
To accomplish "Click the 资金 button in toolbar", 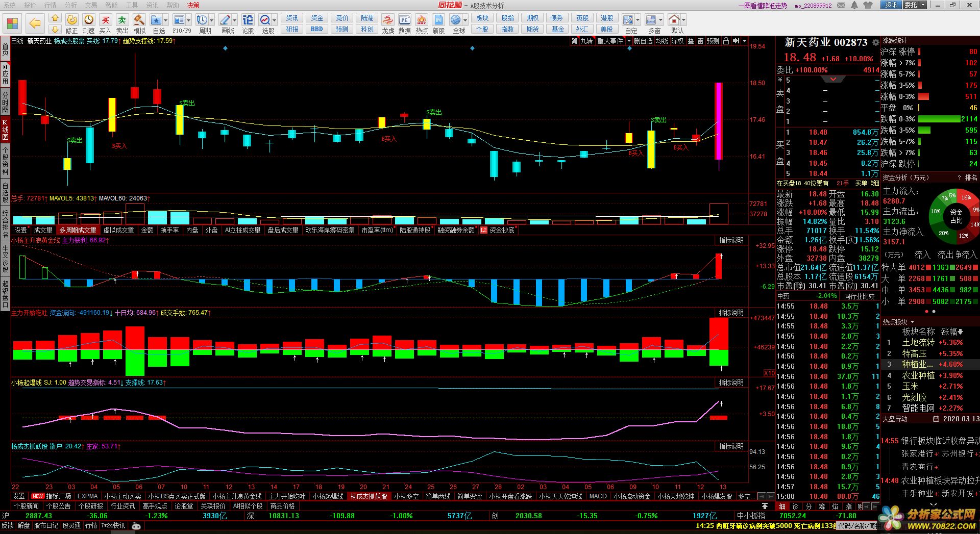I will click(x=317, y=18).
